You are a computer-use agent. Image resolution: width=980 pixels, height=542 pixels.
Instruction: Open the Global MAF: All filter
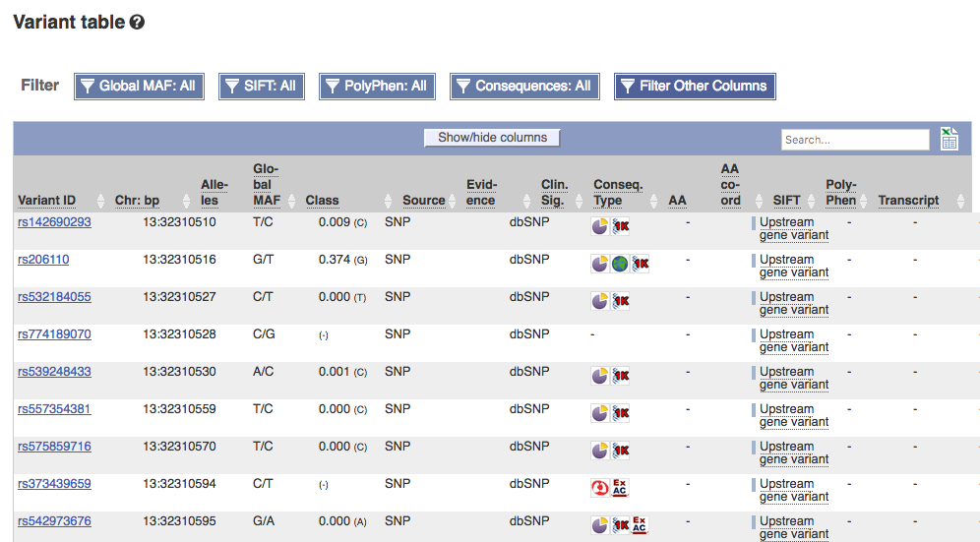pyautogui.click(x=139, y=87)
